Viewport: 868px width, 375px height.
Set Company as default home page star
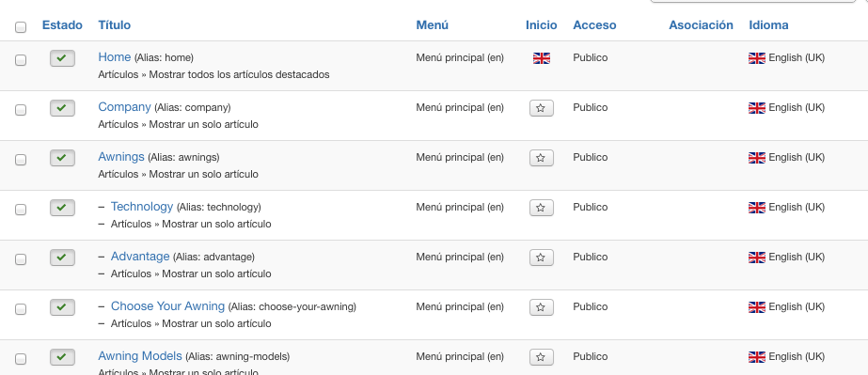[541, 108]
